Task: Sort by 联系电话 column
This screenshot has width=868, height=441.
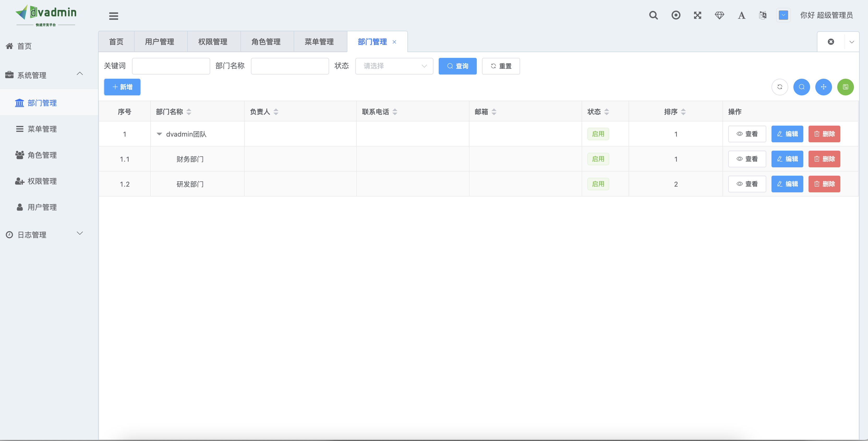Action: (395, 112)
